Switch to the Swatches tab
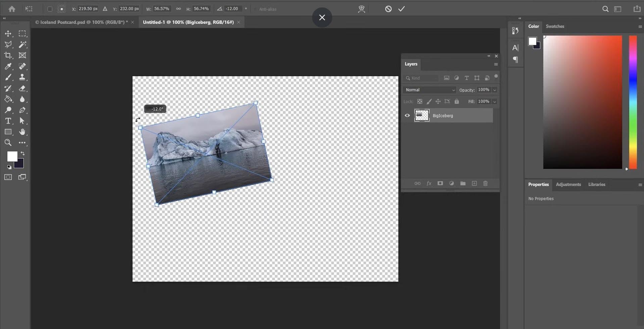 [554, 26]
